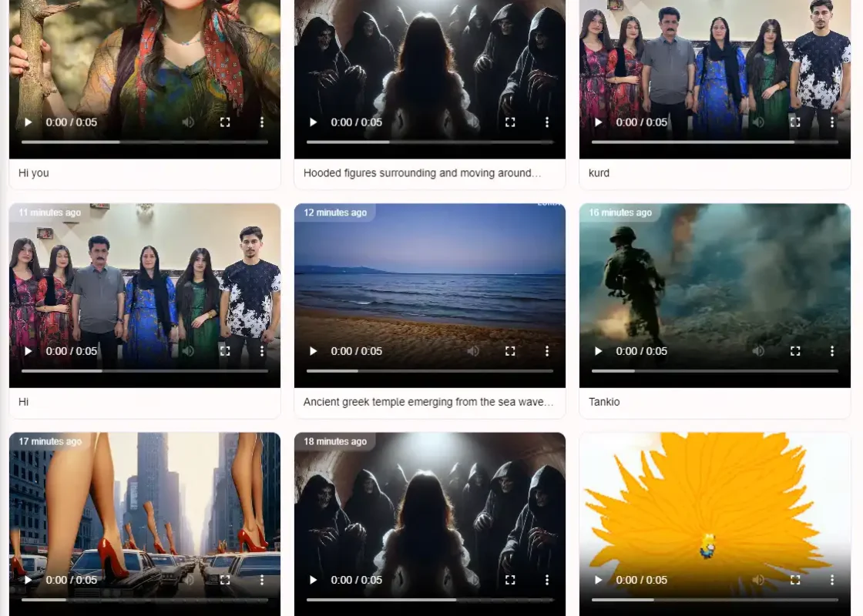863x616 pixels.
Task: Open three-dot menu on Tankio video
Action: 832,351
